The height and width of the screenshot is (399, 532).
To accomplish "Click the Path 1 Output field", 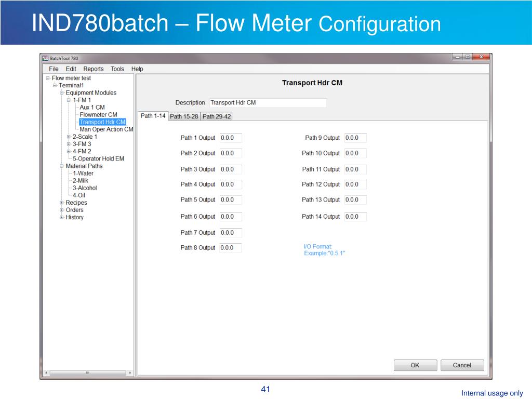I will [x=231, y=138].
